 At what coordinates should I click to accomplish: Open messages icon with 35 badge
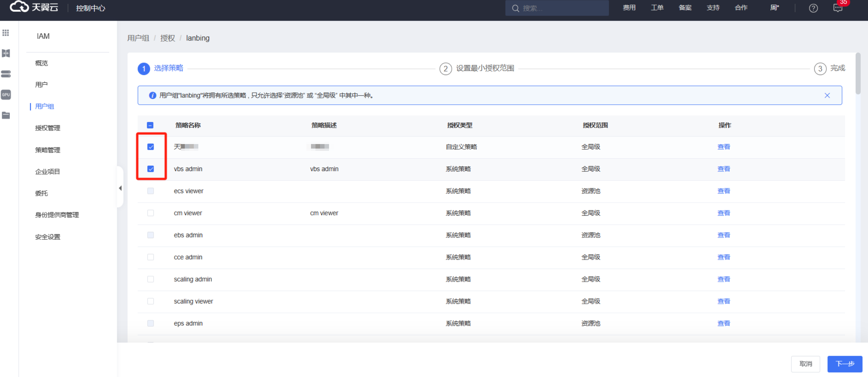[x=838, y=8]
